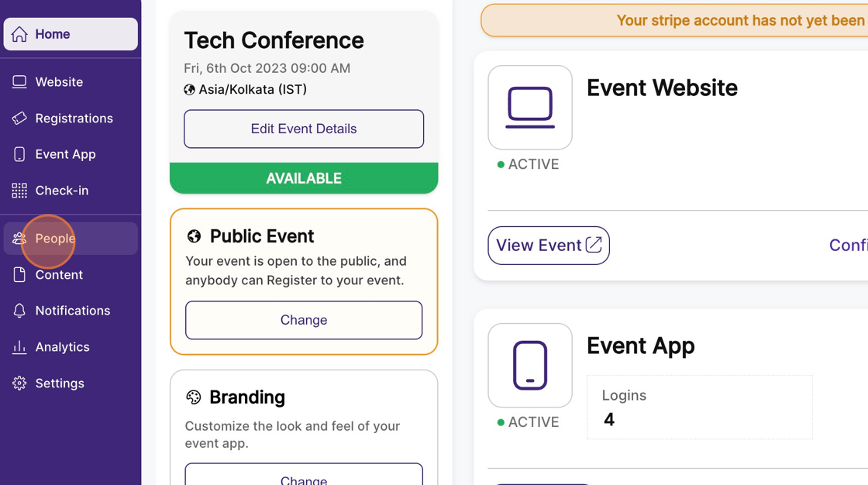This screenshot has width=868, height=485.
Task: Click the Event Website laptop tile
Action: [x=530, y=108]
